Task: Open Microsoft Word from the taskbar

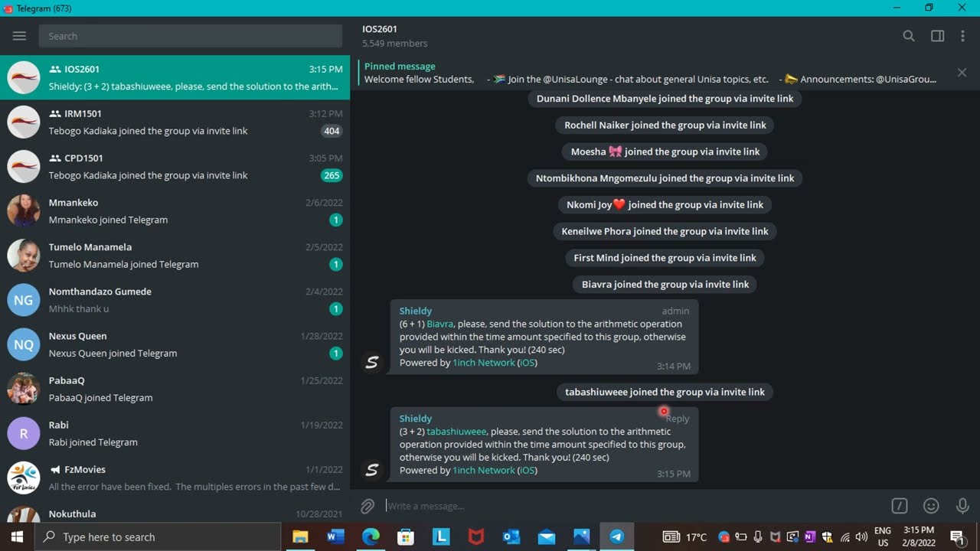Action: coord(335,536)
